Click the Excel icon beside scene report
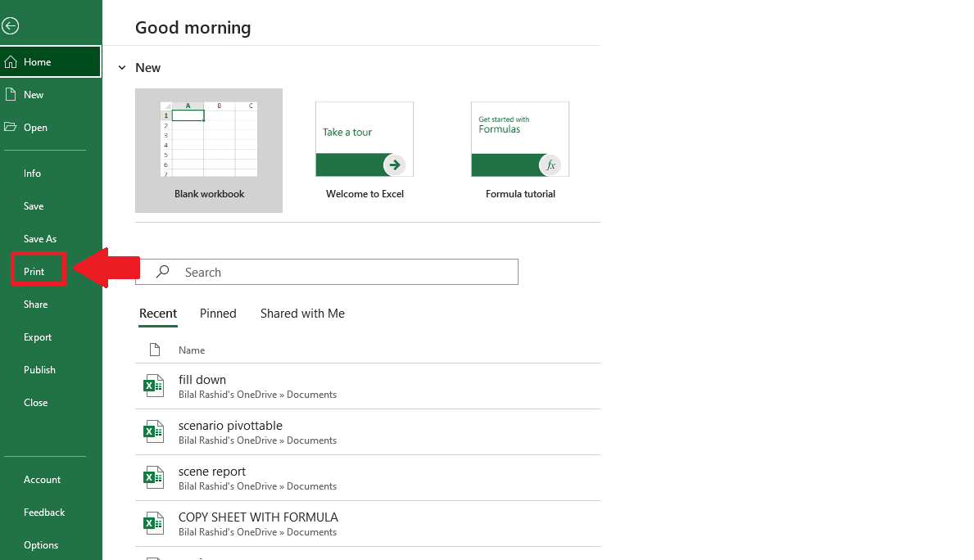The height and width of the screenshot is (560, 974). point(154,477)
